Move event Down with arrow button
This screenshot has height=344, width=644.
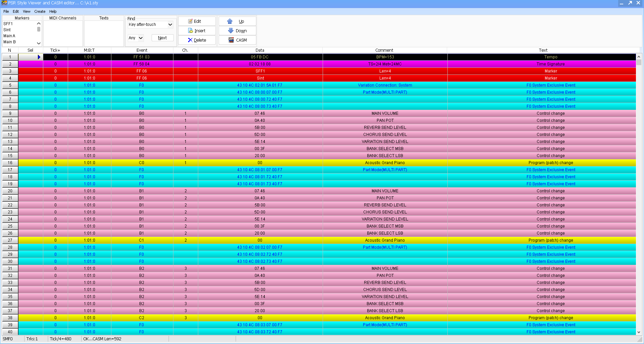point(237,31)
